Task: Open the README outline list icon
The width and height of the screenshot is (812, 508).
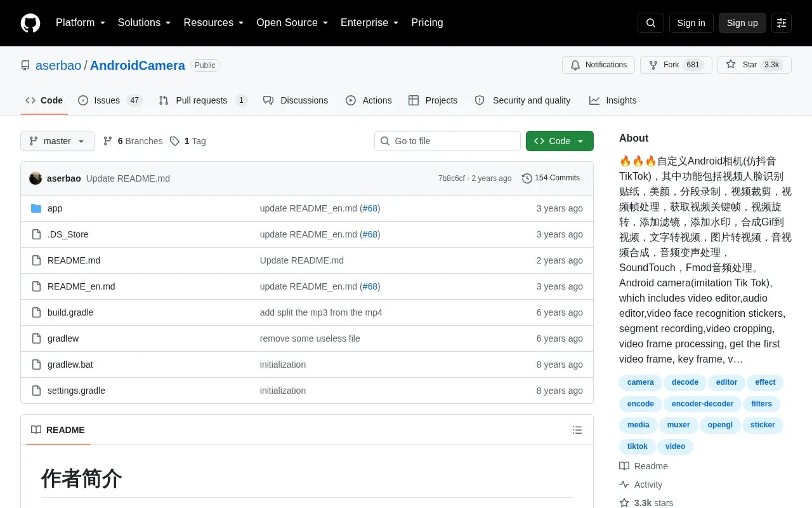Action: [577, 430]
